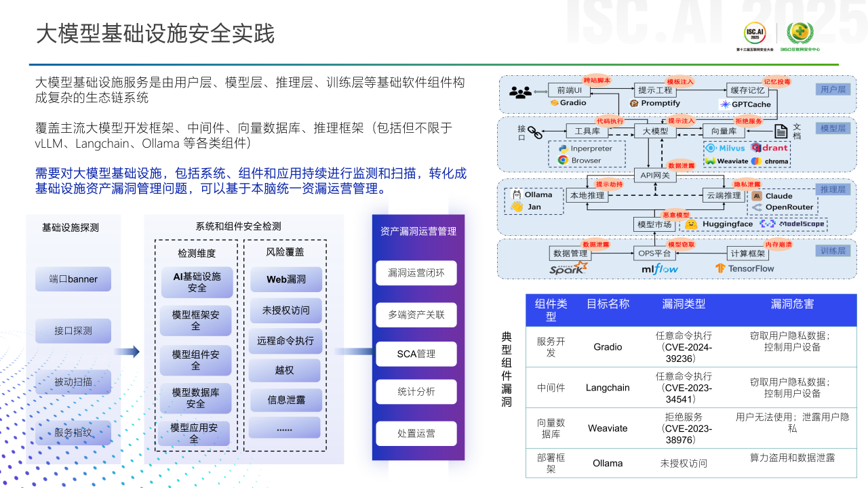Select the 漏洞运营闭环 box
Image resolution: width=868 pixels, height=488 pixels.
coord(416,273)
